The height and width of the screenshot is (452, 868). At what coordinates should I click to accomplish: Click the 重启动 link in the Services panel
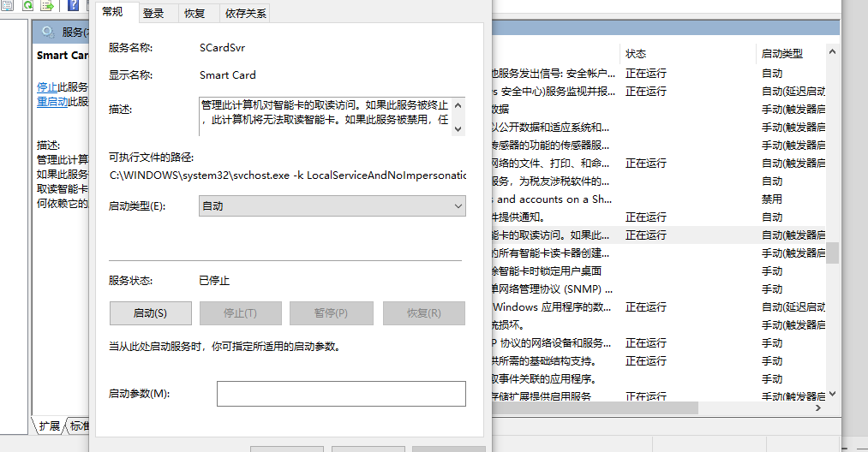tap(52, 101)
